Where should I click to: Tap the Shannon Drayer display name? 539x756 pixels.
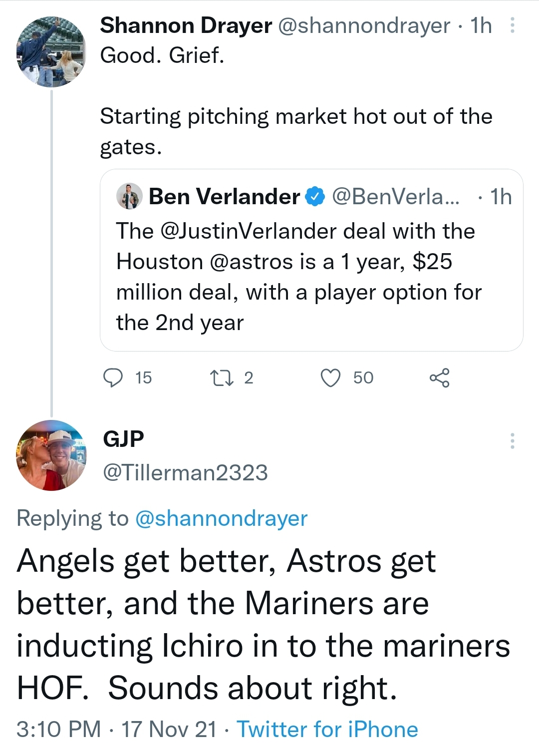[x=186, y=25]
